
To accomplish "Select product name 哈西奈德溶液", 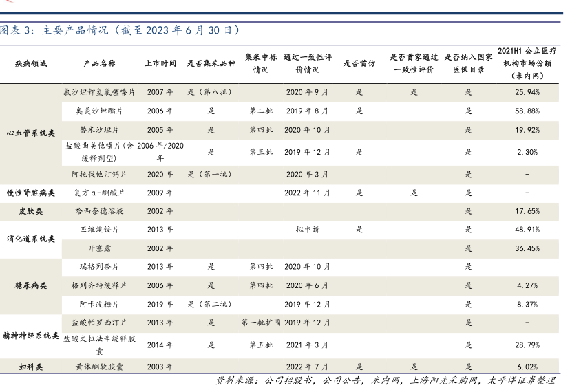I will 99,211.
